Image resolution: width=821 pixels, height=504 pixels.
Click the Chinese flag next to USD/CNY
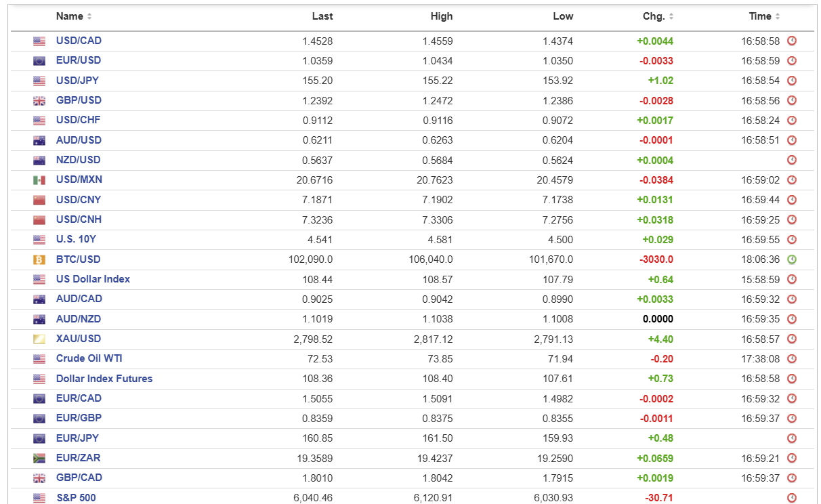pos(39,200)
